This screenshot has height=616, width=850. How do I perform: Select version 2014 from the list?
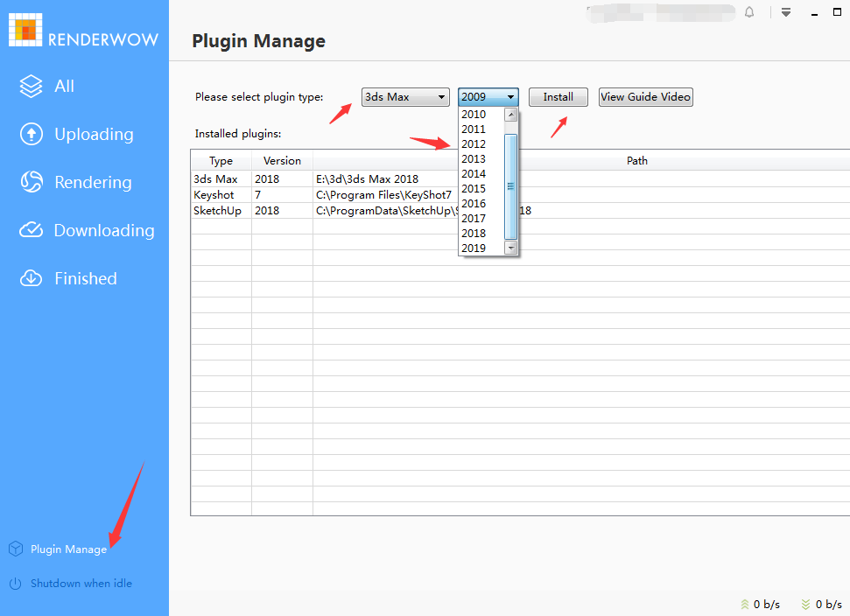[x=481, y=174]
